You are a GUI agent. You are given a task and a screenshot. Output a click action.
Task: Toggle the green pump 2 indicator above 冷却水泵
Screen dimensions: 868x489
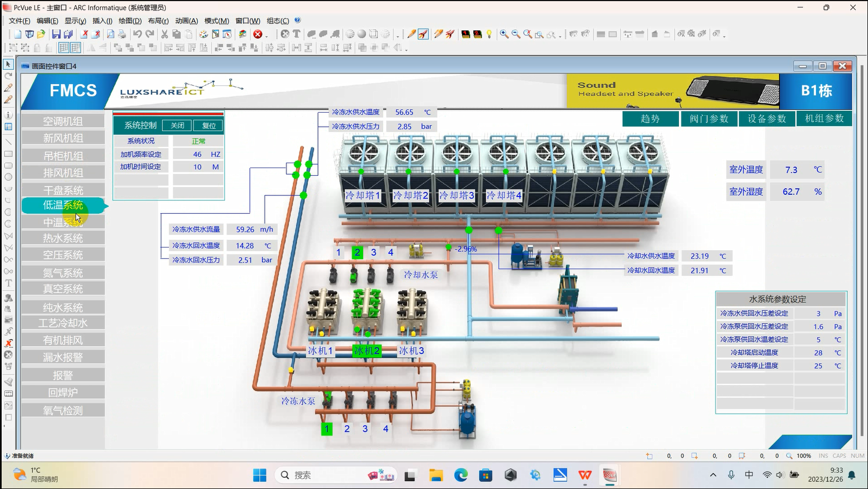pos(357,252)
